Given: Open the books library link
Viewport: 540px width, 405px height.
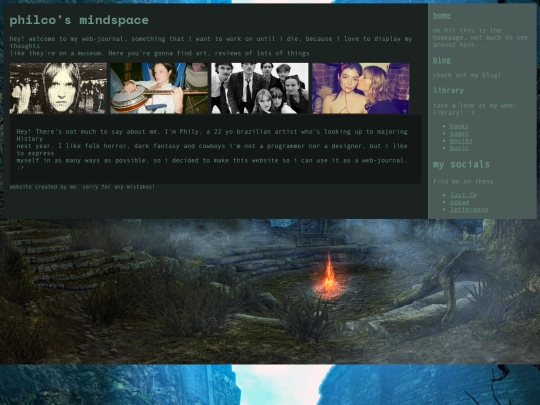Looking at the screenshot, I should (x=459, y=126).
